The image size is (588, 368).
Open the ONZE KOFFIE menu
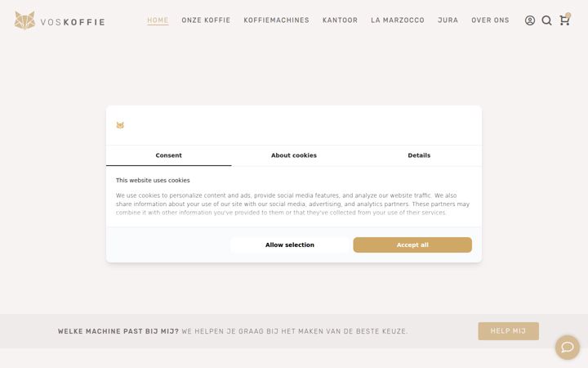pyautogui.click(x=206, y=20)
